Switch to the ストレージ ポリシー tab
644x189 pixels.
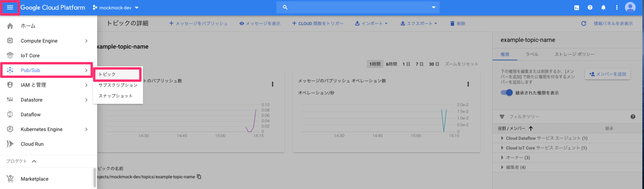575,54
